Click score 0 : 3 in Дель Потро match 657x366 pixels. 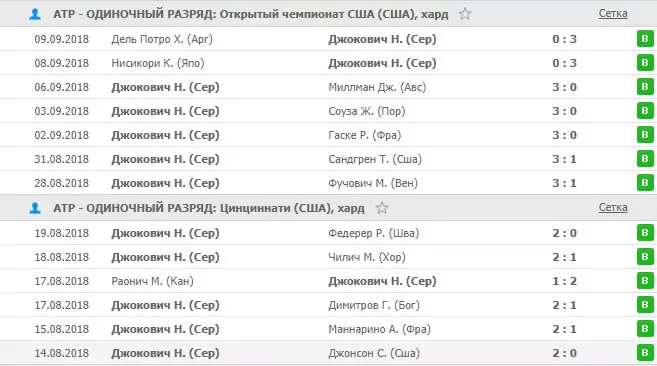click(564, 39)
